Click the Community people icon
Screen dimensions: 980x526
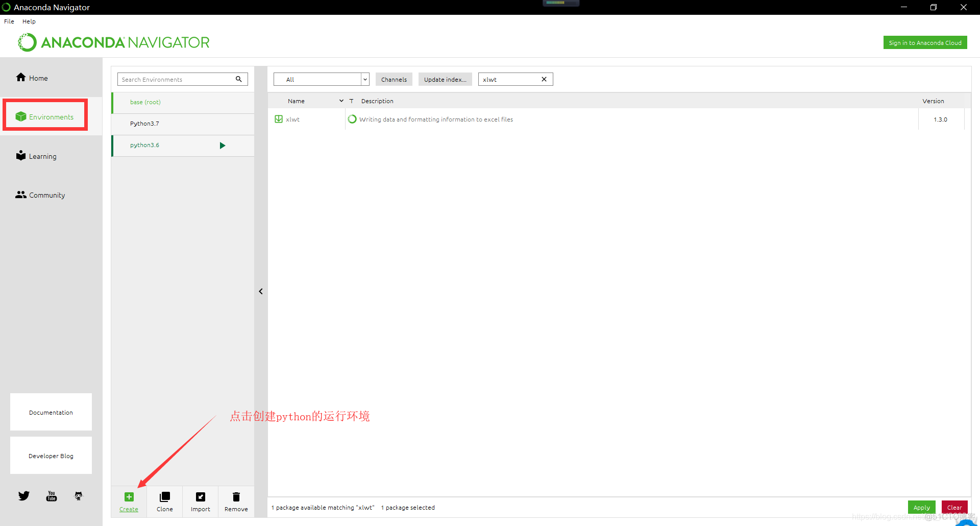tap(21, 195)
